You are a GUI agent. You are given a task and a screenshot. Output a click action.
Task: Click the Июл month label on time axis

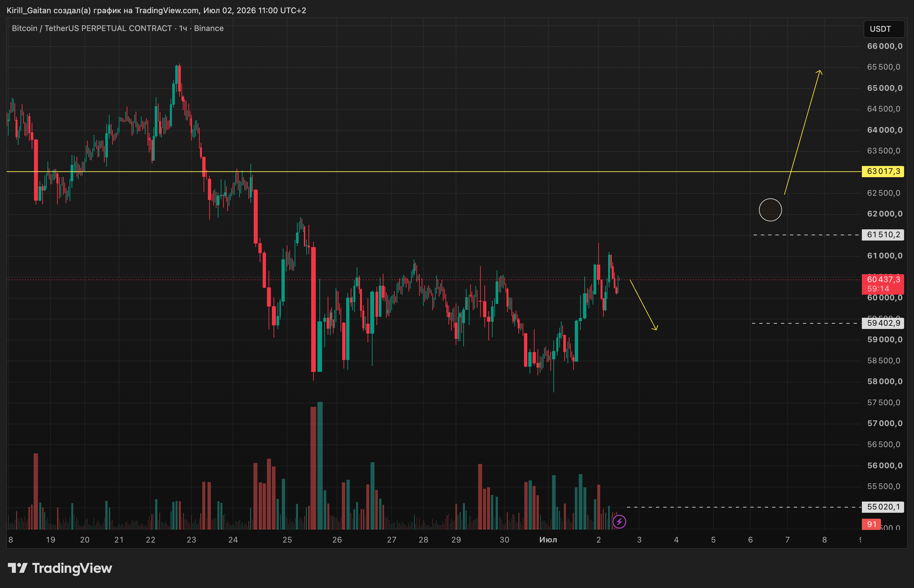pyautogui.click(x=548, y=540)
